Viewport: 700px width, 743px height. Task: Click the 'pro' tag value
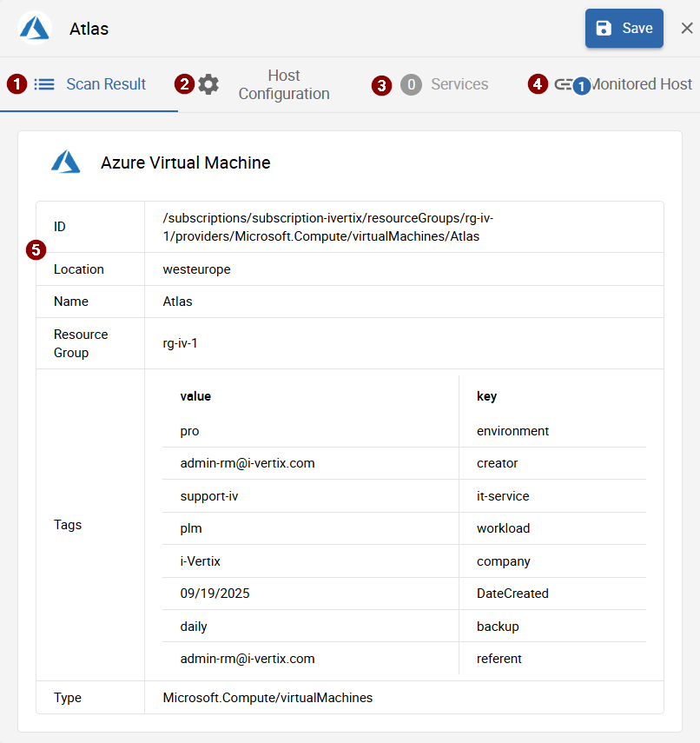[x=189, y=431]
